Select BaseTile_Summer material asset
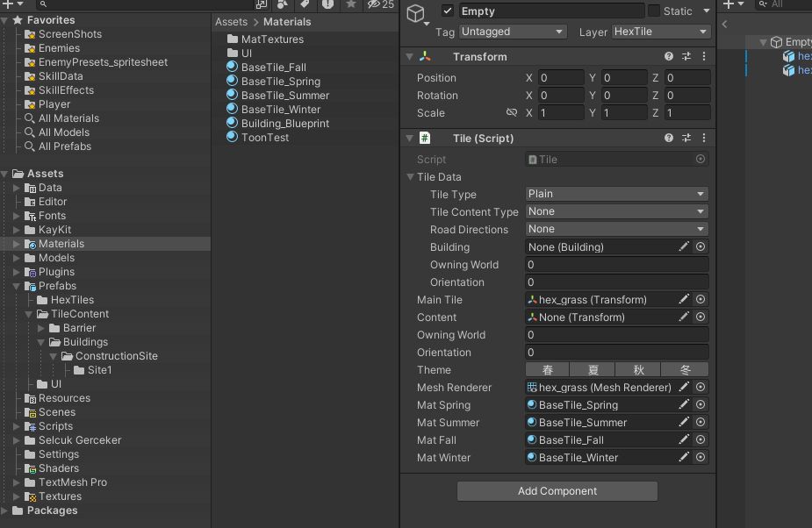The width and height of the screenshot is (812, 528). [285, 96]
